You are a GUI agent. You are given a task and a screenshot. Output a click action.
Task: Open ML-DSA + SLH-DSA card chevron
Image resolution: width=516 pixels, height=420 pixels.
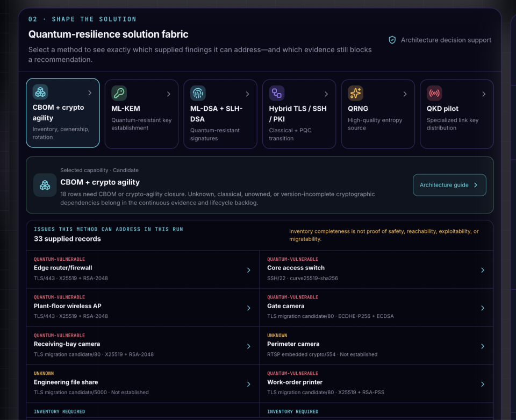[247, 94]
